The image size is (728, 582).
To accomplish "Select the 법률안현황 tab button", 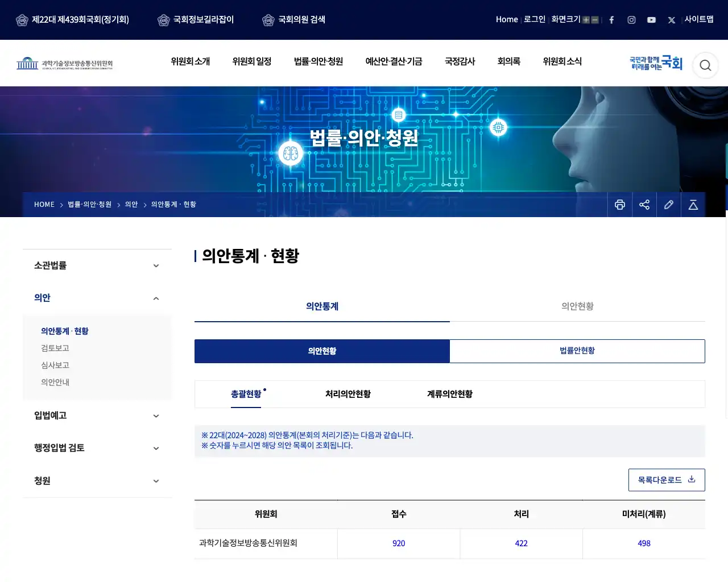I will (x=577, y=351).
